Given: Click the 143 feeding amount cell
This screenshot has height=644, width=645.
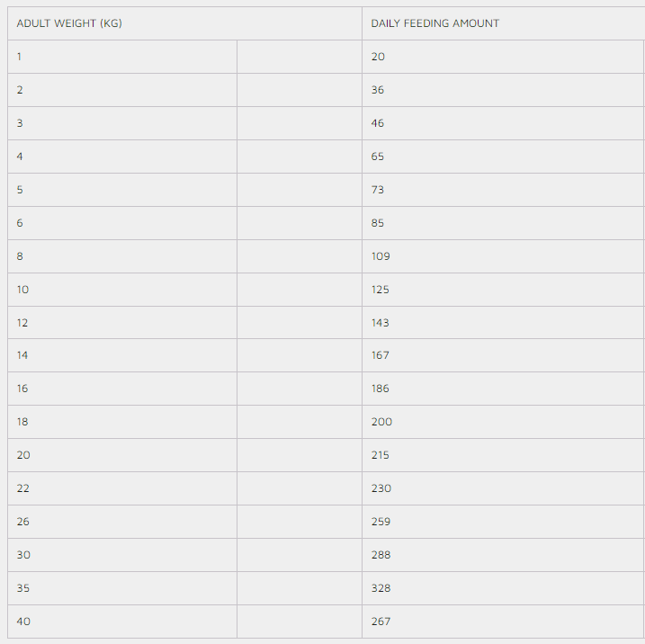Looking at the screenshot, I should 381,323.
